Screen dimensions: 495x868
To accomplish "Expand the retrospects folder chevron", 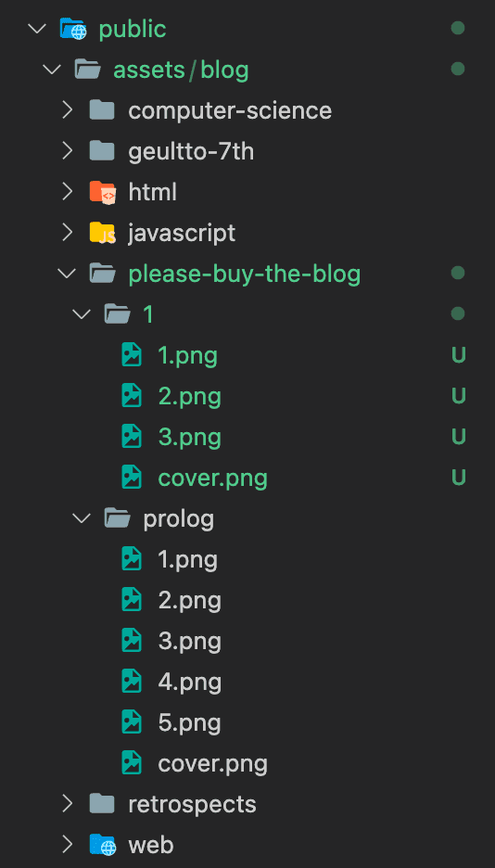I will pos(68,804).
